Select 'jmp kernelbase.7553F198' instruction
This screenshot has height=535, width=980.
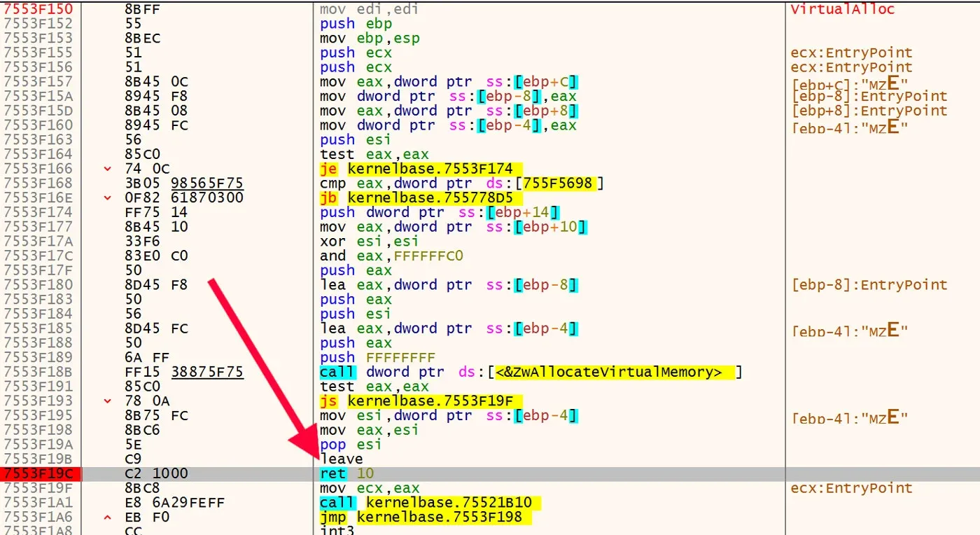[425, 517]
